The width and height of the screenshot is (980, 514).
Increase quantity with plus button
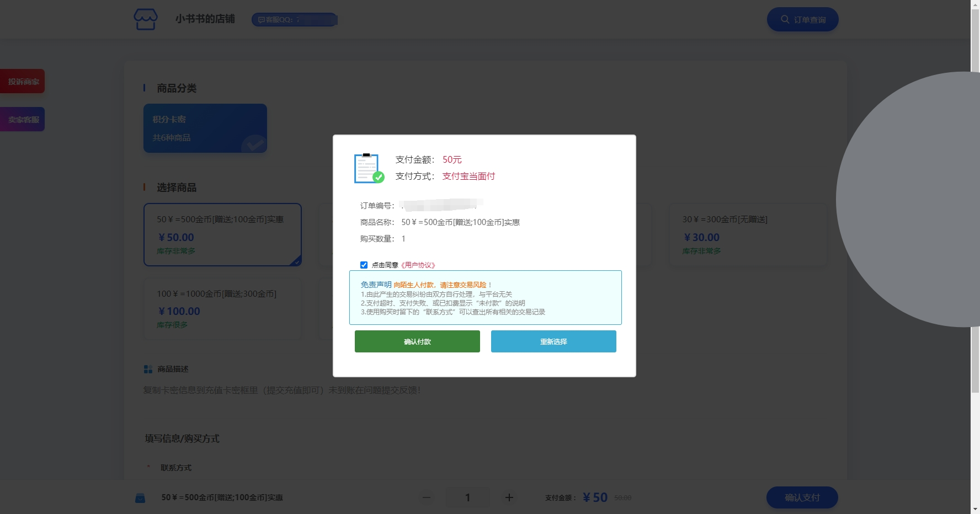tap(509, 497)
